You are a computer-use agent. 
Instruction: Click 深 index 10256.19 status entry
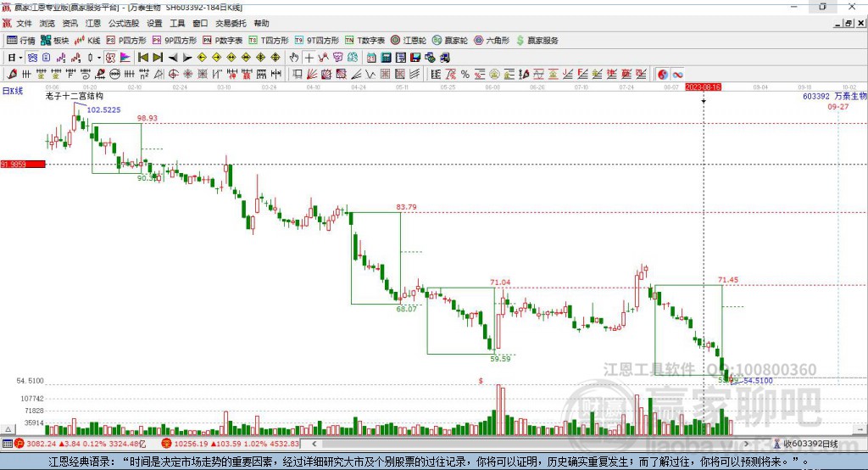tap(231, 444)
